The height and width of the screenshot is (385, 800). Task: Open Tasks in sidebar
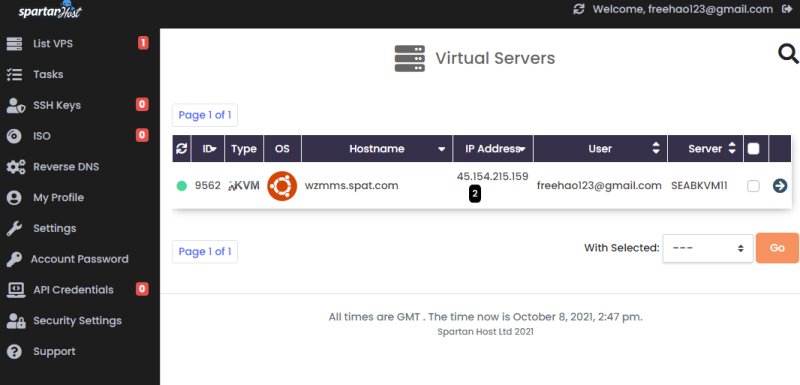point(48,74)
